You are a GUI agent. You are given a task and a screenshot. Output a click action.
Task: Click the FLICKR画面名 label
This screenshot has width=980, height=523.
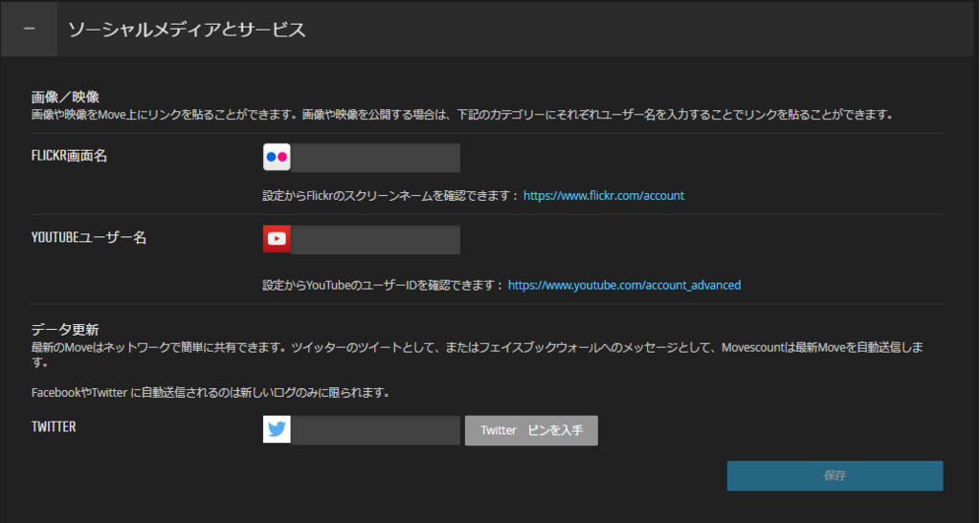[69, 156]
